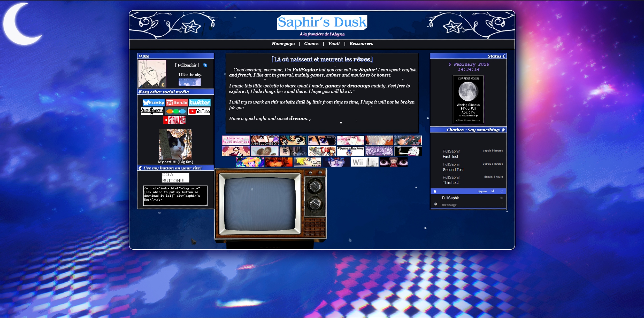Visit the SensCritique badge
Image resolution: width=644 pixels, height=318 pixels.
[152, 111]
